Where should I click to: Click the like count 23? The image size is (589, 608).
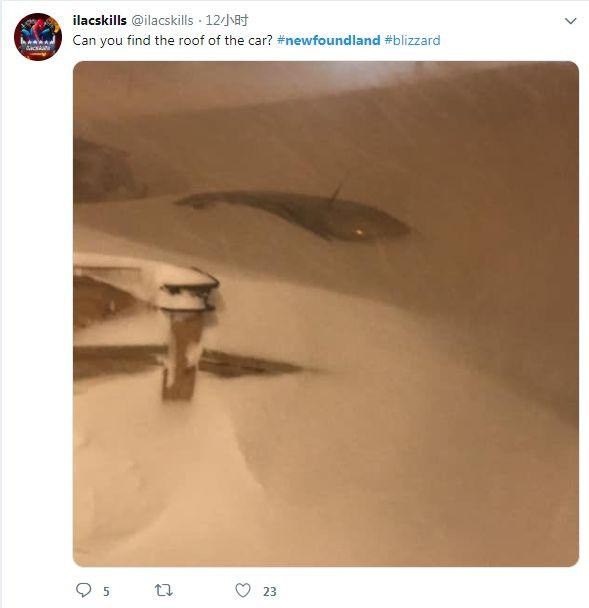269,591
